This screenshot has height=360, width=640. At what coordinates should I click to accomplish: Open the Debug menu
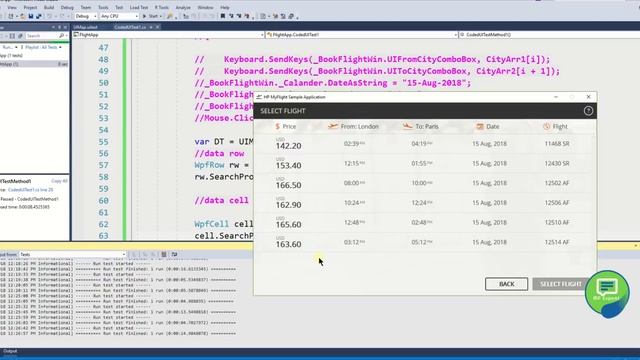tap(67, 7)
